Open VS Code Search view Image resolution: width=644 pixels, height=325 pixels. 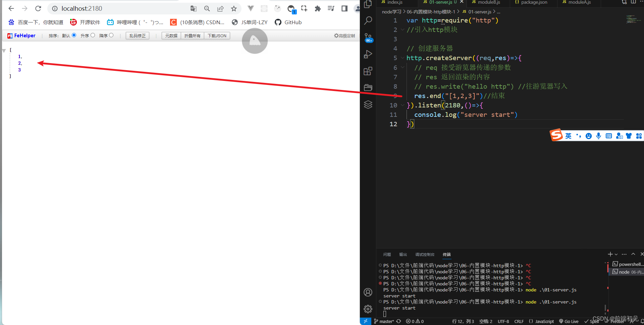[368, 20]
